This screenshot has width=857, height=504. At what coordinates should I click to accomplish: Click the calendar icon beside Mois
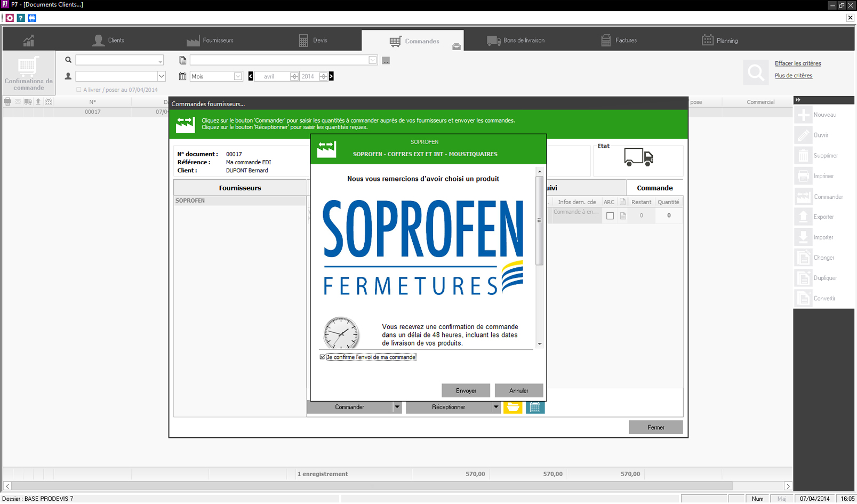point(182,76)
